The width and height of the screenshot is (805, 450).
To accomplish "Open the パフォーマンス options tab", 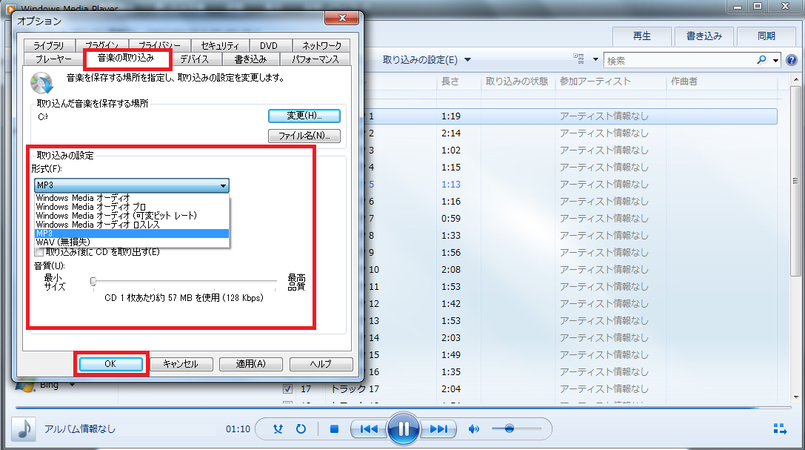I will point(315,59).
